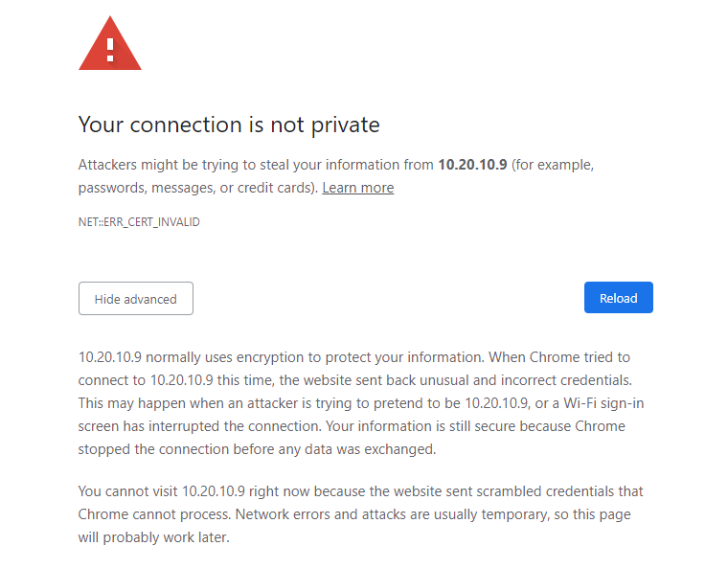Reload the page with the blue button
Screen dimensions: 728x569
click(x=619, y=298)
